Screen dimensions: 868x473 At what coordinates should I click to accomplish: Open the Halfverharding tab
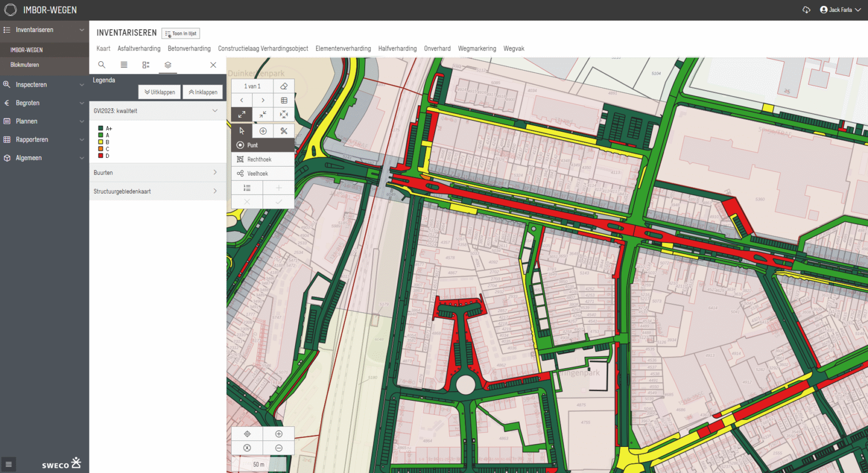point(398,48)
